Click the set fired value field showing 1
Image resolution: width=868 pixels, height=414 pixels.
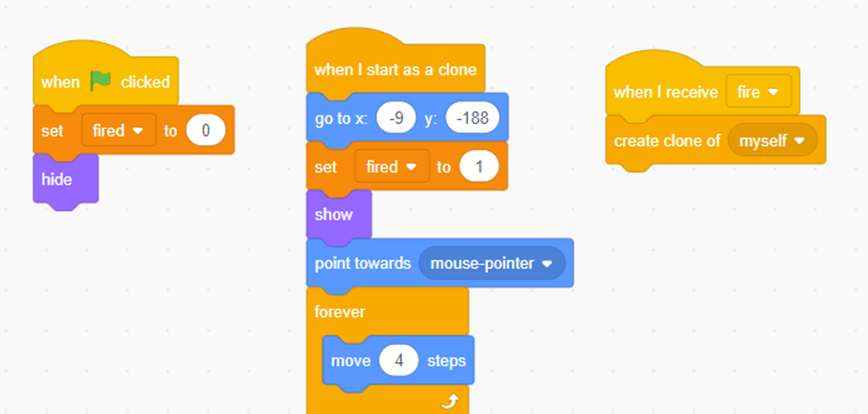pos(479,167)
